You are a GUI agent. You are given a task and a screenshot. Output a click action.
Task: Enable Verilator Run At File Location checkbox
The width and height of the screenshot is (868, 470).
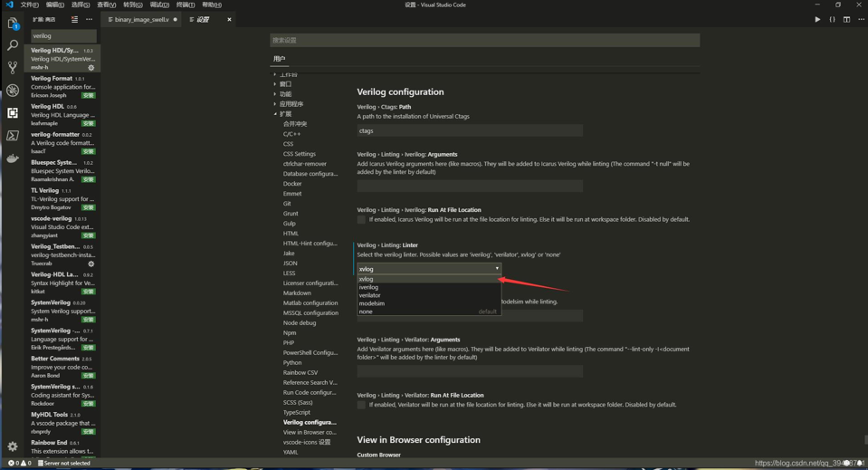tap(361, 405)
